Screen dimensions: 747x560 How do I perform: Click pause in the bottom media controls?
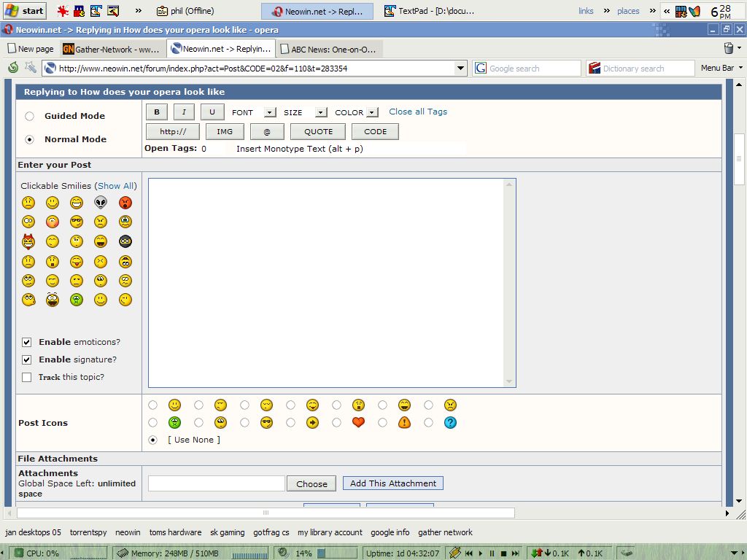pyautogui.click(x=492, y=553)
